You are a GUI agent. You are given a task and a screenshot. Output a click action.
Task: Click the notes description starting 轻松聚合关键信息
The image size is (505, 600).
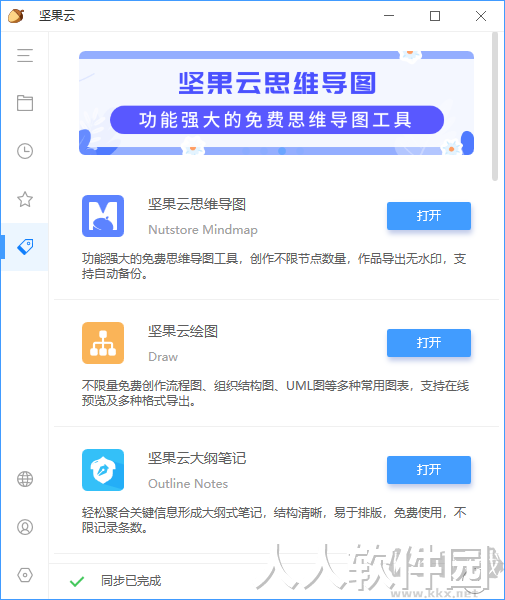point(274,520)
